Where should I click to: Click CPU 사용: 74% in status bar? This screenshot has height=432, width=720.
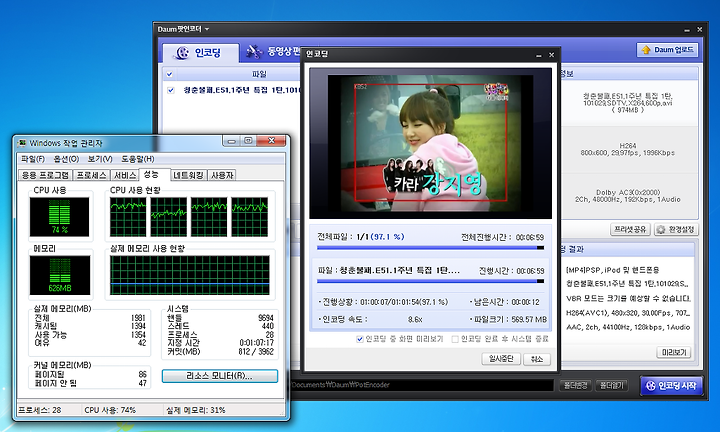coord(110,410)
